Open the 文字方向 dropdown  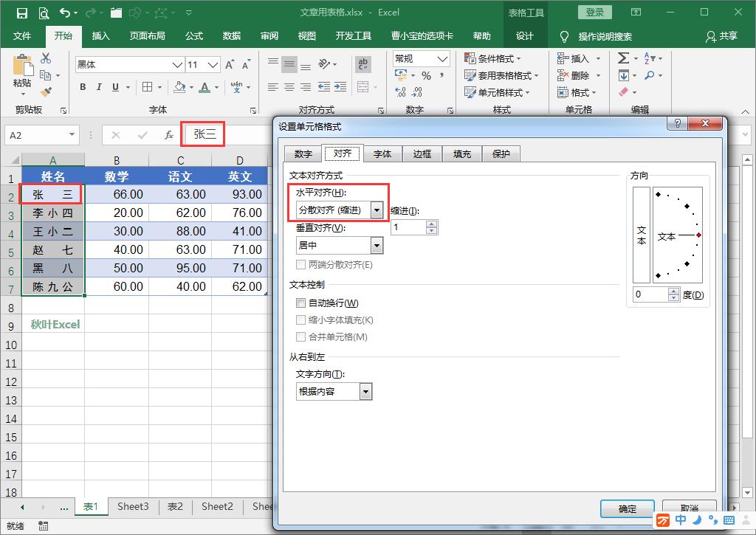365,391
